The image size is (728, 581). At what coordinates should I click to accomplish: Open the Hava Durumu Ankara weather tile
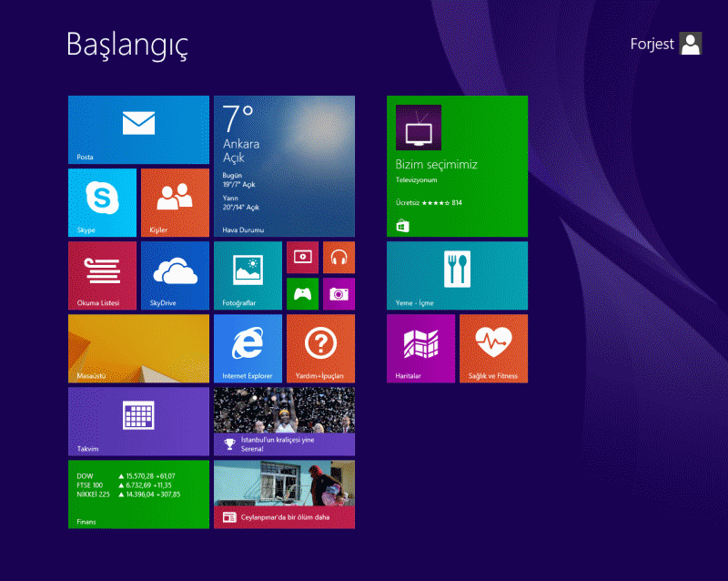click(284, 166)
